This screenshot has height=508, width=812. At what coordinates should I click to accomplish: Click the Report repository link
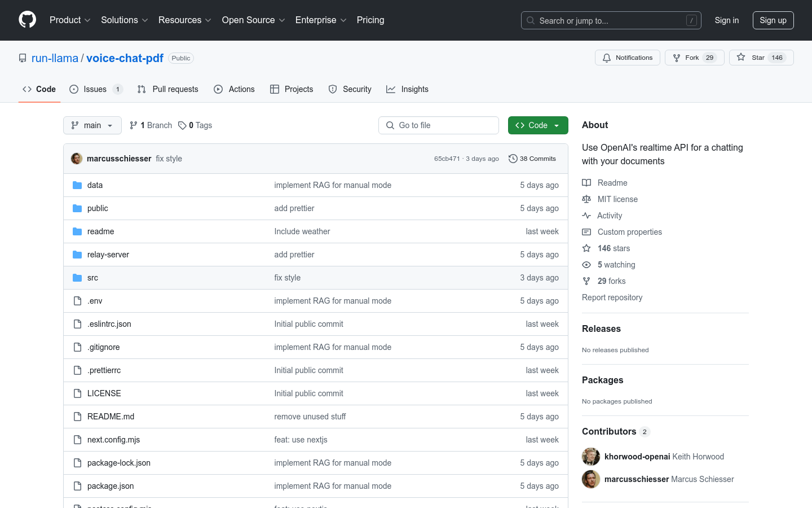[x=612, y=297]
